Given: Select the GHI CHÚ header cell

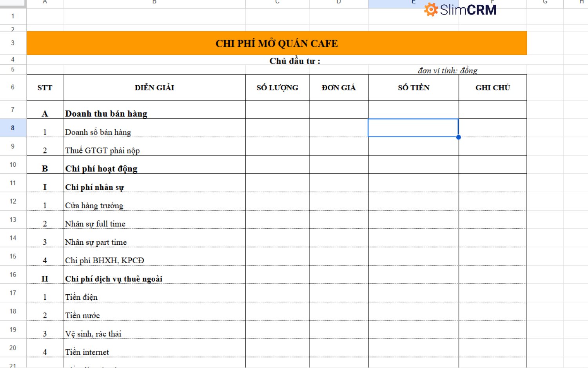Looking at the screenshot, I should [492, 88].
